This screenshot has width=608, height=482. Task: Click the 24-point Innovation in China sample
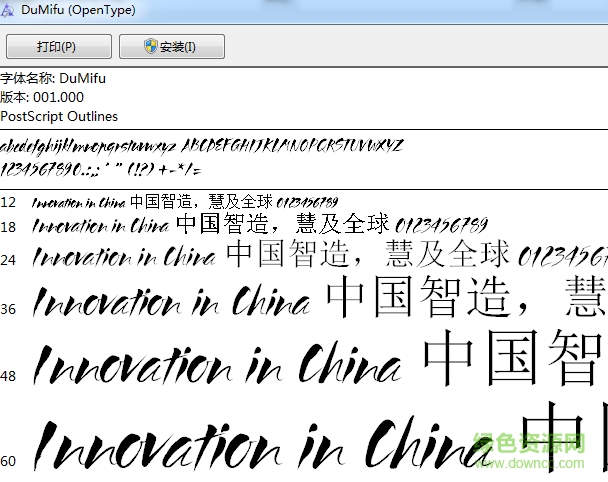point(124,257)
